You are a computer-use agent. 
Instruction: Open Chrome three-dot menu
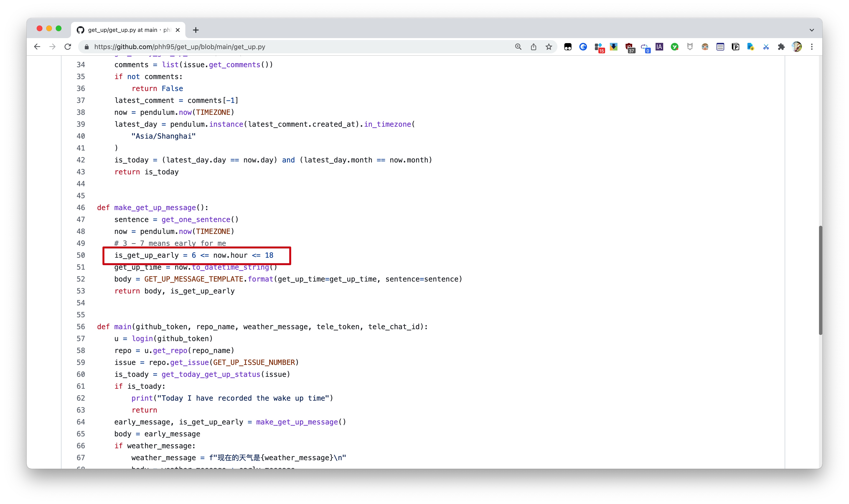point(812,47)
